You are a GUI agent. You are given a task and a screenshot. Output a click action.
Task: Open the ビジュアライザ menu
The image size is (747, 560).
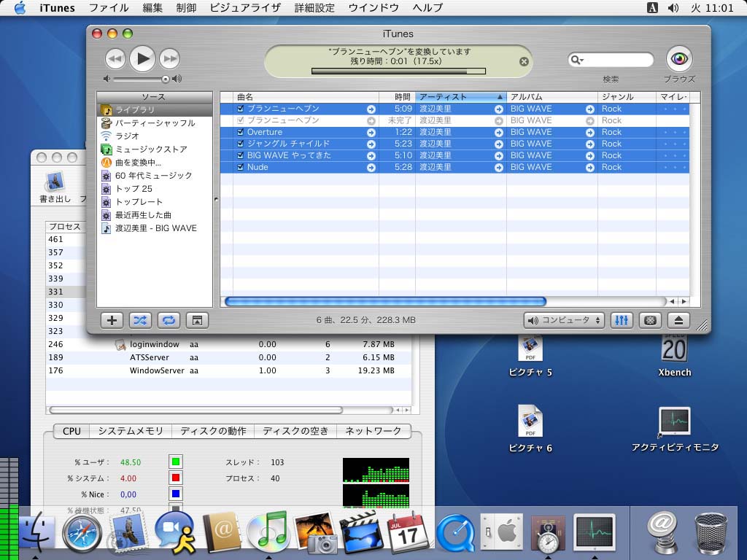[x=245, y=7]
